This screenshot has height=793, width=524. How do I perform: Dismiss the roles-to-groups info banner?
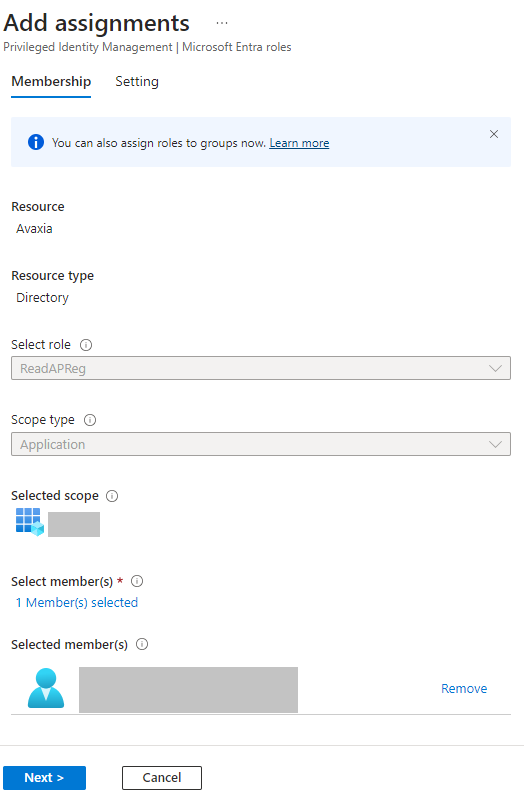[x=494, y=134]
